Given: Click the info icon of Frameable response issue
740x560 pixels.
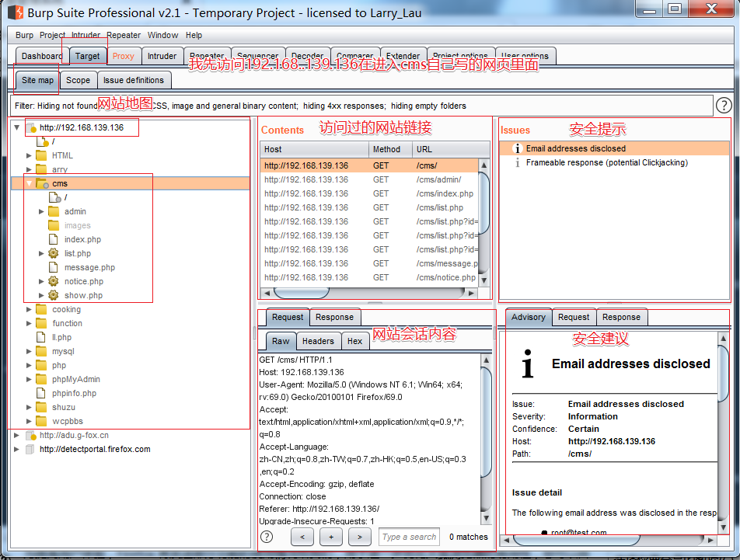Looking at the screenshot, I should (517, 162).
